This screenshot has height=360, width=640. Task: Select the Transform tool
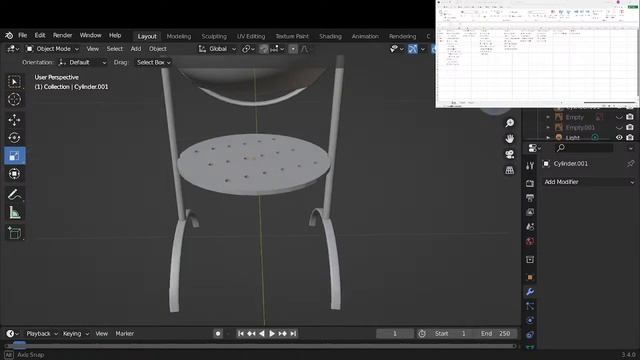14,174
